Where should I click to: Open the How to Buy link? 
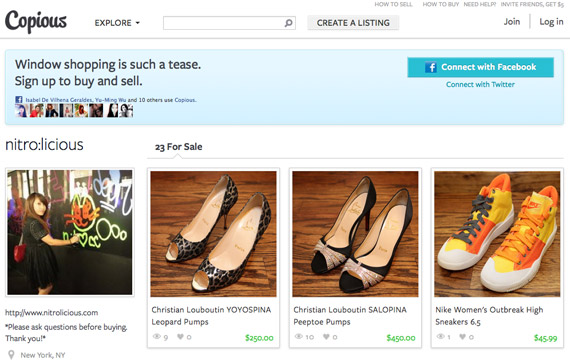[x=441, y=4]
